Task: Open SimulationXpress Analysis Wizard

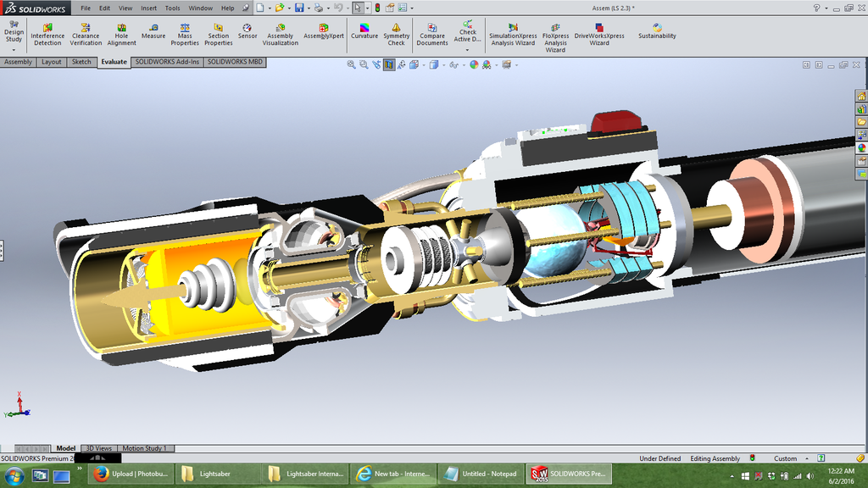Action: [513, 34]
